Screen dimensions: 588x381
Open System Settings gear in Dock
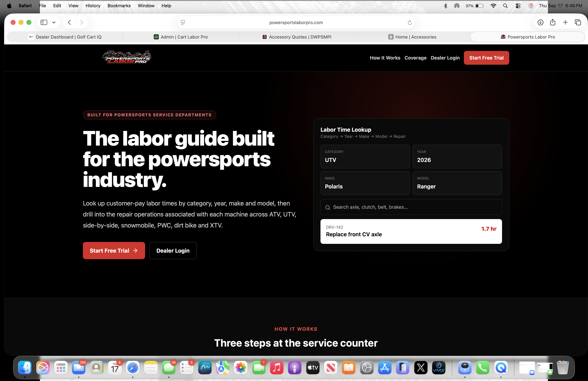coord(367,368)
